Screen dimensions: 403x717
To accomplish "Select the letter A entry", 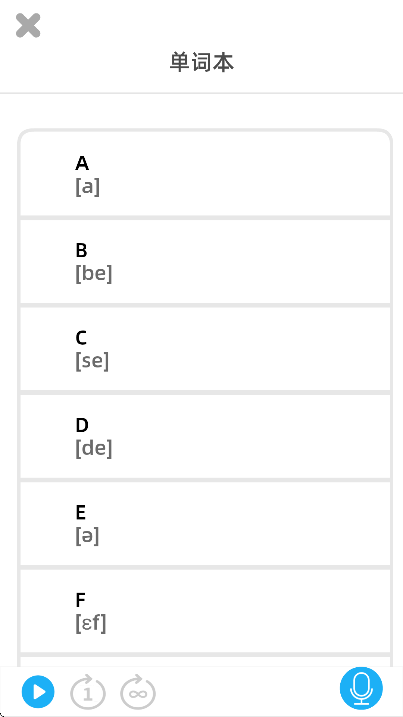I will pyautogui.click(x=205, y=174).
